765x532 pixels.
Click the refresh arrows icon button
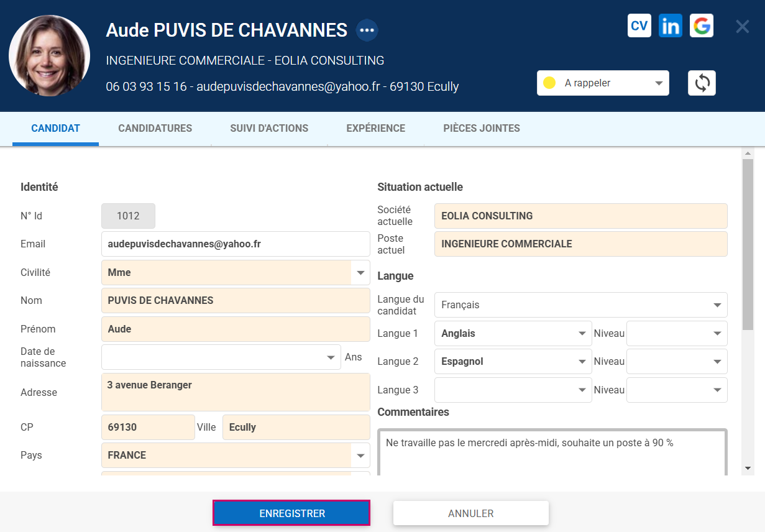(x=702, y=83)
